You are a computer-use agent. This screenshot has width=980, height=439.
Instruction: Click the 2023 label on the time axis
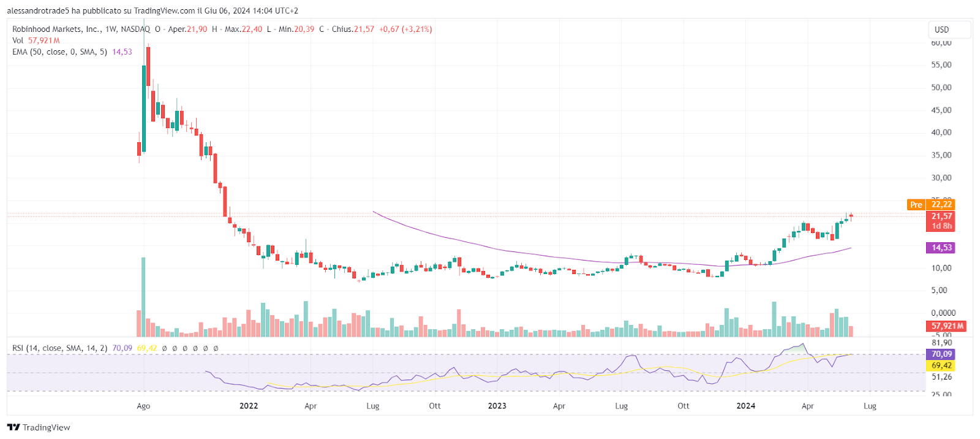click(x=497, y=406)
